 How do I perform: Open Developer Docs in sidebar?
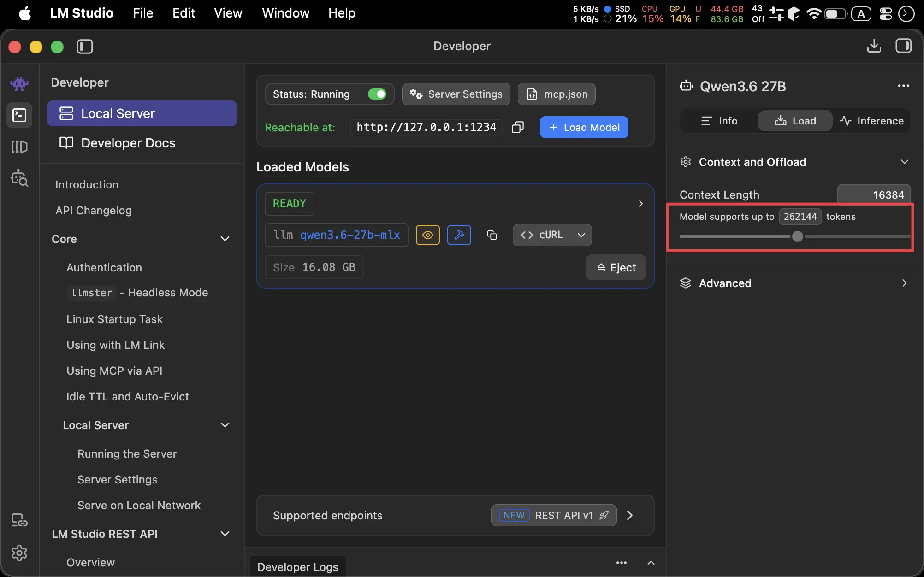[142, 143]
